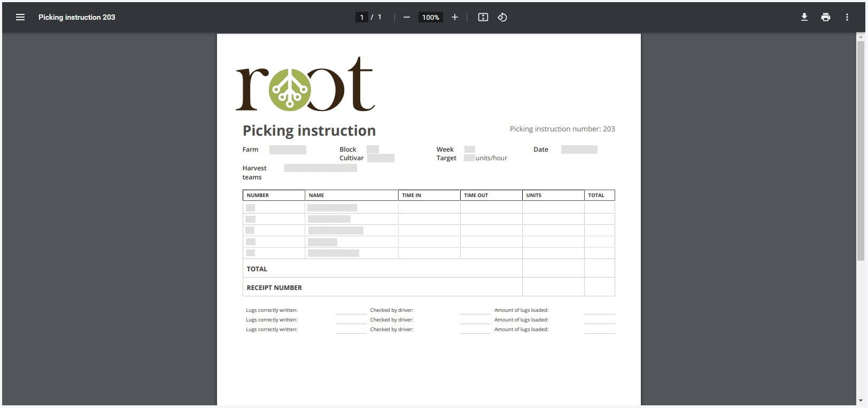Click the 100% zoom level field
Image resolution: width=868 pixels, height=408 pixels.
[431, 17]
